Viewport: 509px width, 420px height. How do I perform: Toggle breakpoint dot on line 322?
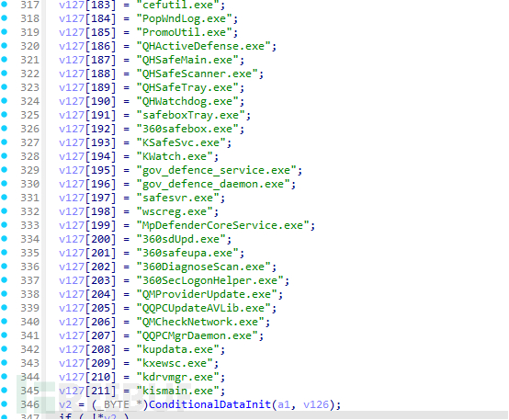(x=5, y=74)
